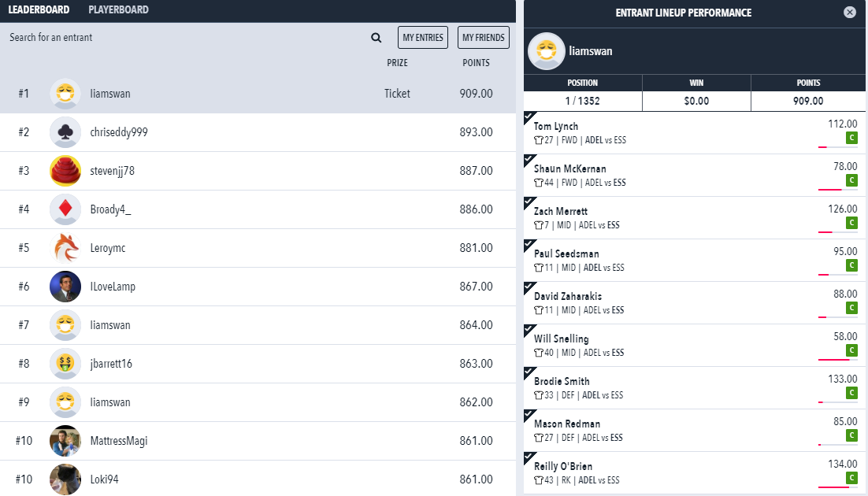Open the My Entries filter
Viewport: 868px width, 496px height.
[423, 38]
